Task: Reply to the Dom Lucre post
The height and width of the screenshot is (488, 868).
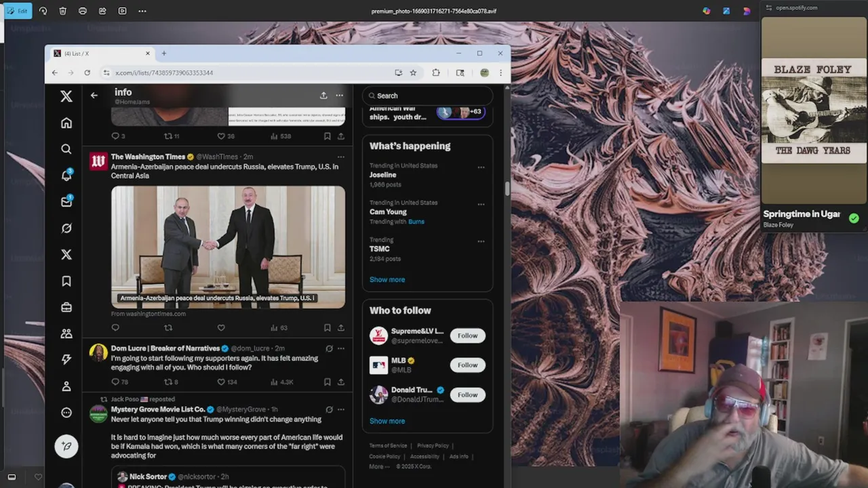Action: [115, 382]
